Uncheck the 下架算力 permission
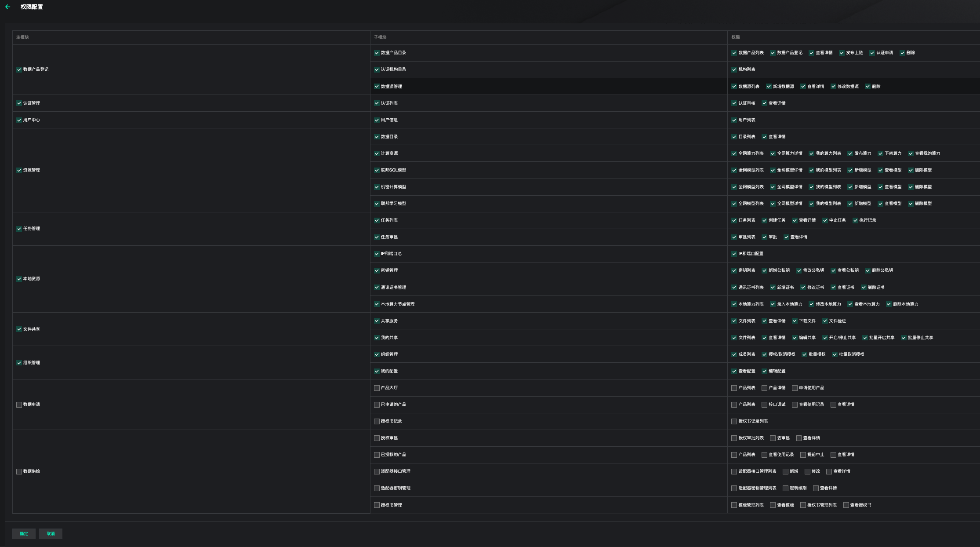The image size is (980, 547). click(880, 153)
